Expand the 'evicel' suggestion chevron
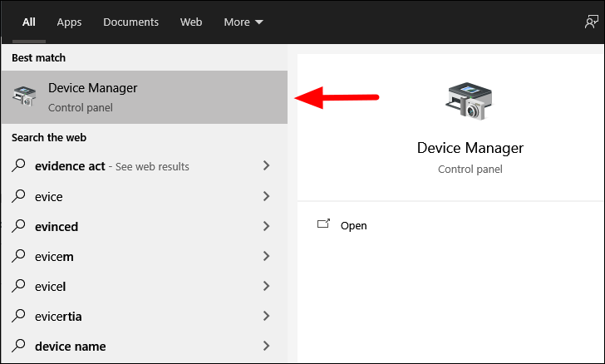The image size is (605, 364). pyautogui.click(x=266, y=286)
